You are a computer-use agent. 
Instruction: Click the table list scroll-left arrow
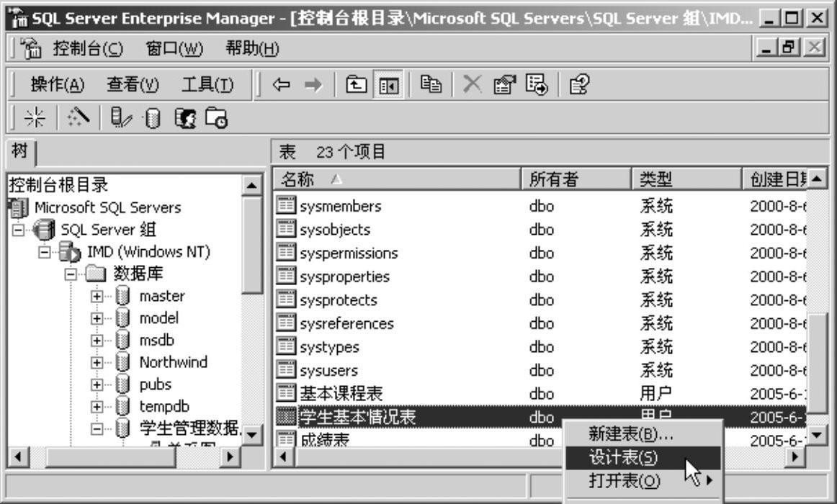click(284, 456)
